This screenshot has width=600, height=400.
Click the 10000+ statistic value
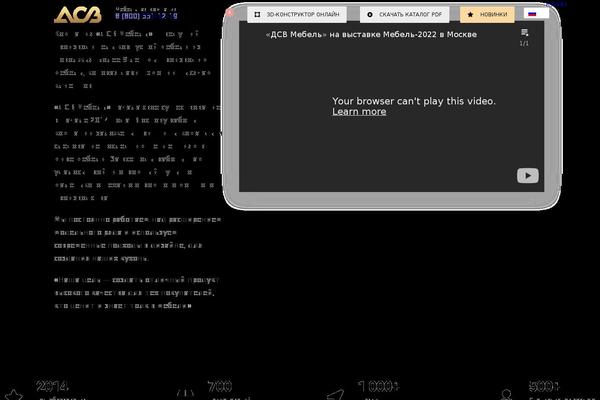(378, 386)
